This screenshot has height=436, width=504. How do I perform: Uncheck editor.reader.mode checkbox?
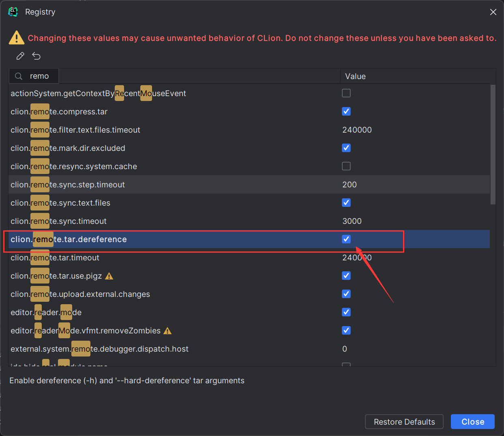346,312
